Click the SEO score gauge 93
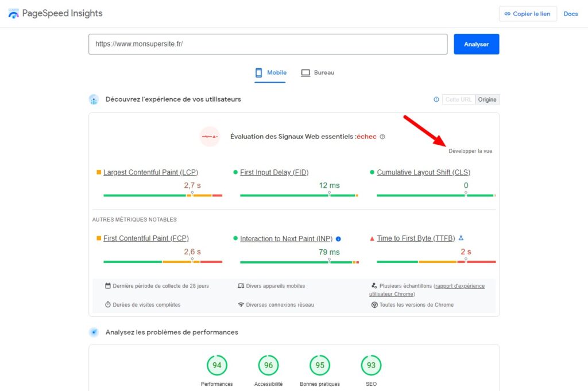 tap(371, 365)
